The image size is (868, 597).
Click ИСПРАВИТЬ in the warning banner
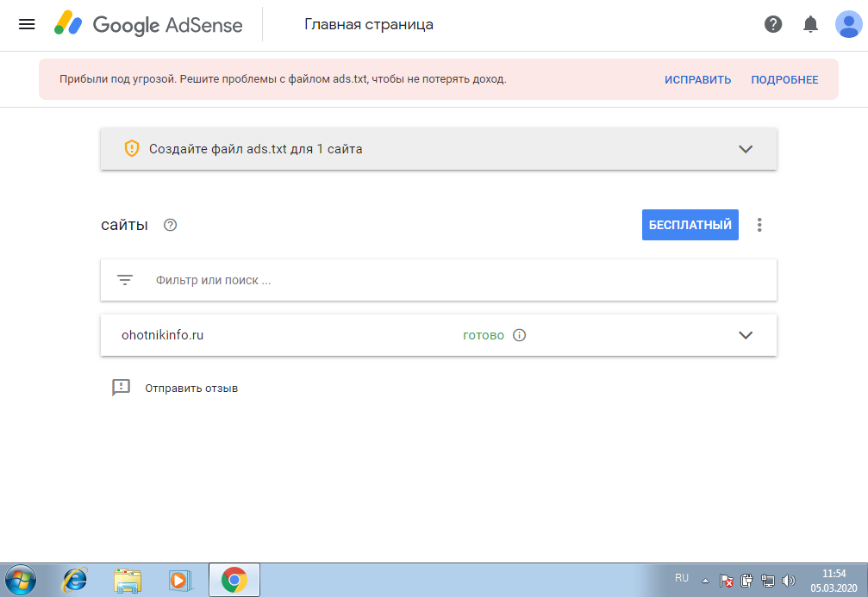tap(697, 79)
